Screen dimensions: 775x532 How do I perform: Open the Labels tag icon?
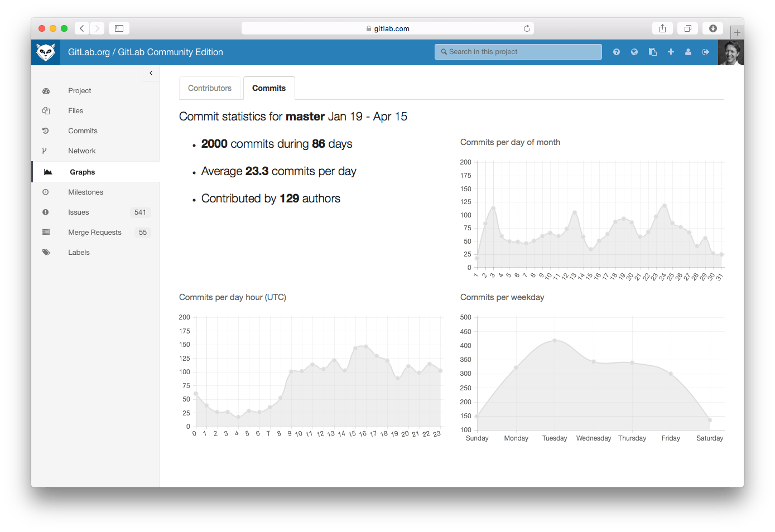46,252
